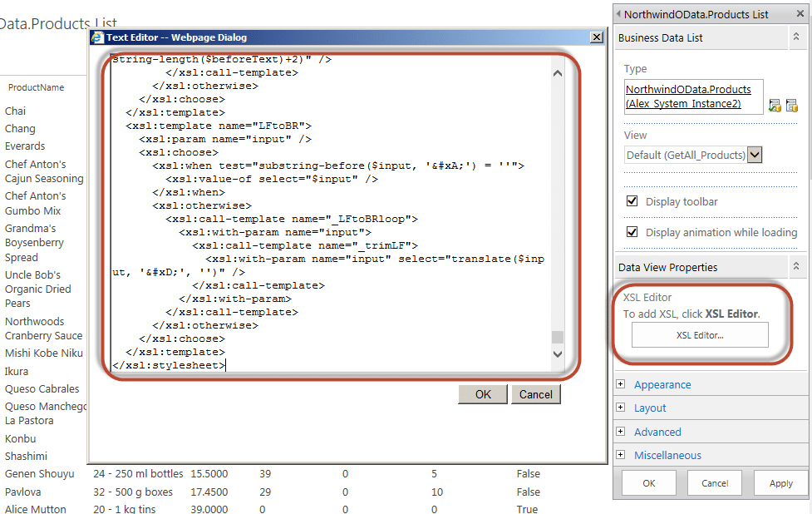The width and height of the screenshot is (812, 514).
Task: Click Grandma's Boysenberry Spread row
Action: click(x=34, y=243)
